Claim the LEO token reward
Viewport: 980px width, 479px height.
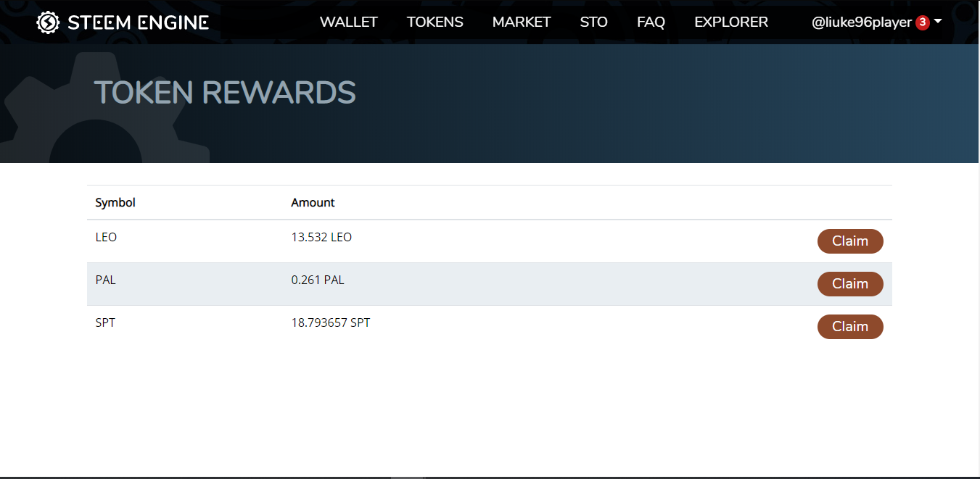click(850, 241)
